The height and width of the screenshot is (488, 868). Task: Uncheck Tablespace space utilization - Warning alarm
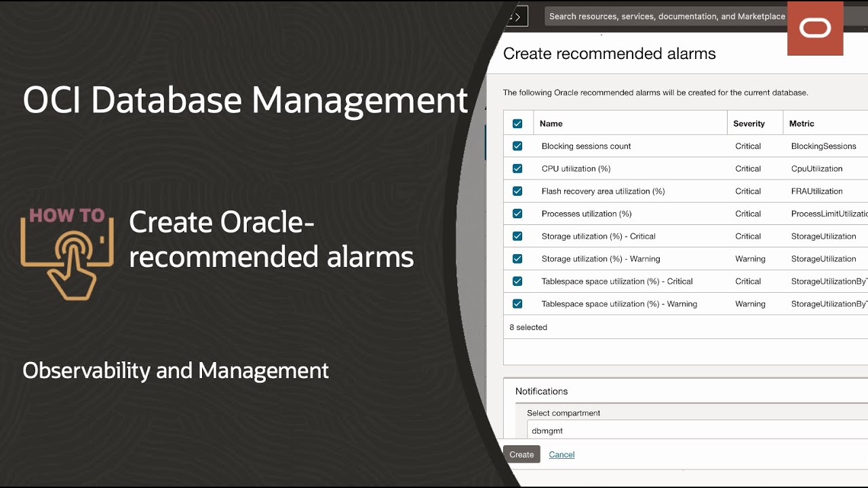517,304
